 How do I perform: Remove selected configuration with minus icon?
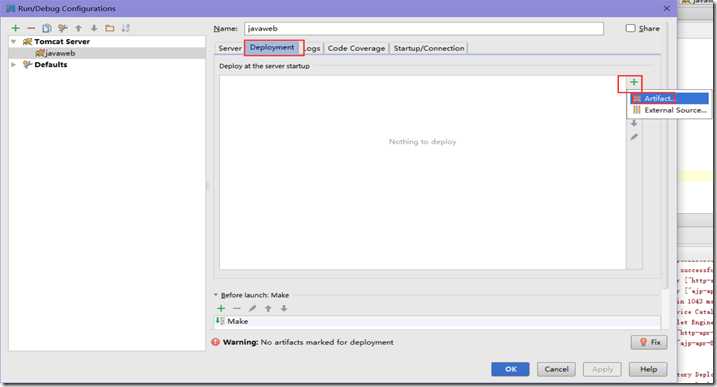pos(31,28)
